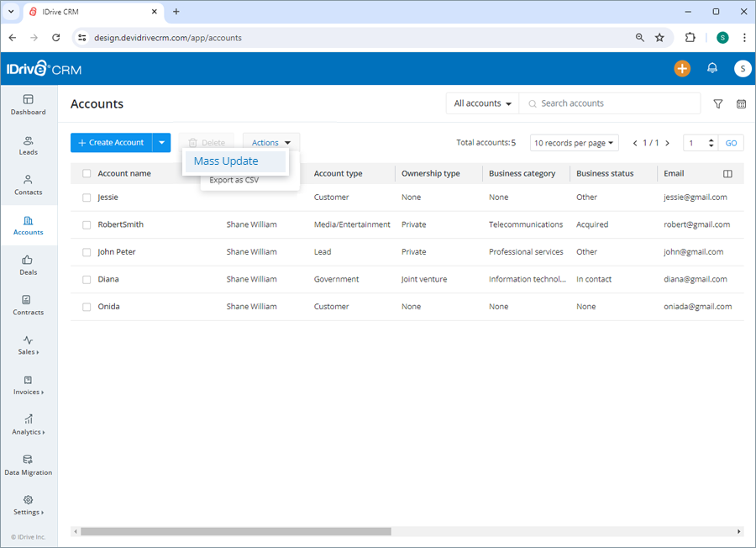Screen dimensions: 756x548
Task: Click the Create Account button
Action: coord(113,142)
